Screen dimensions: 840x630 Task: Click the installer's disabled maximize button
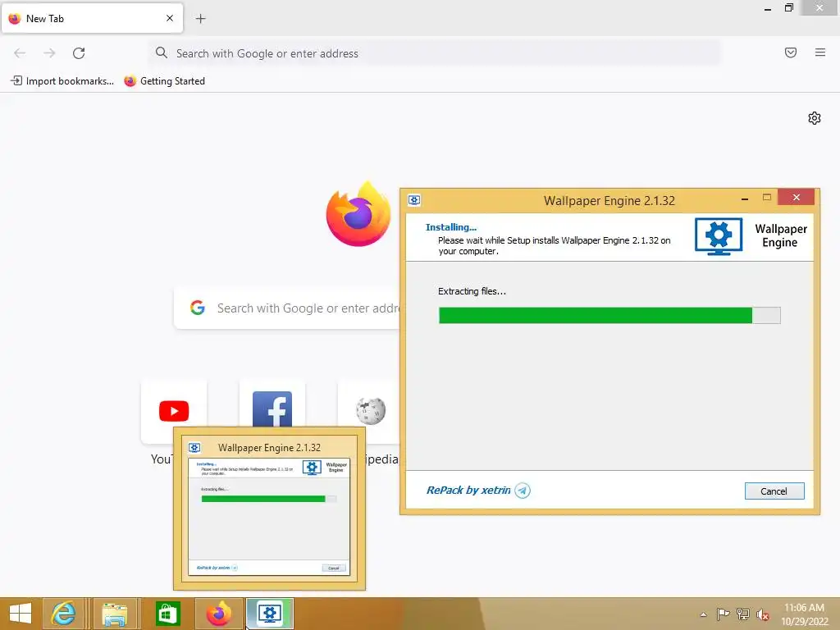point(767,198)
